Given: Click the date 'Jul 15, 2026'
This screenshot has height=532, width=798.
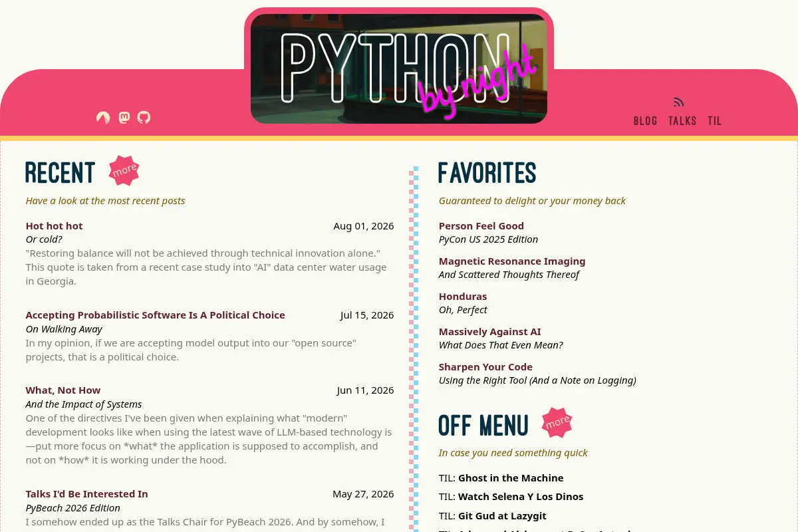Looking at the screenshot, I should 367,315.
